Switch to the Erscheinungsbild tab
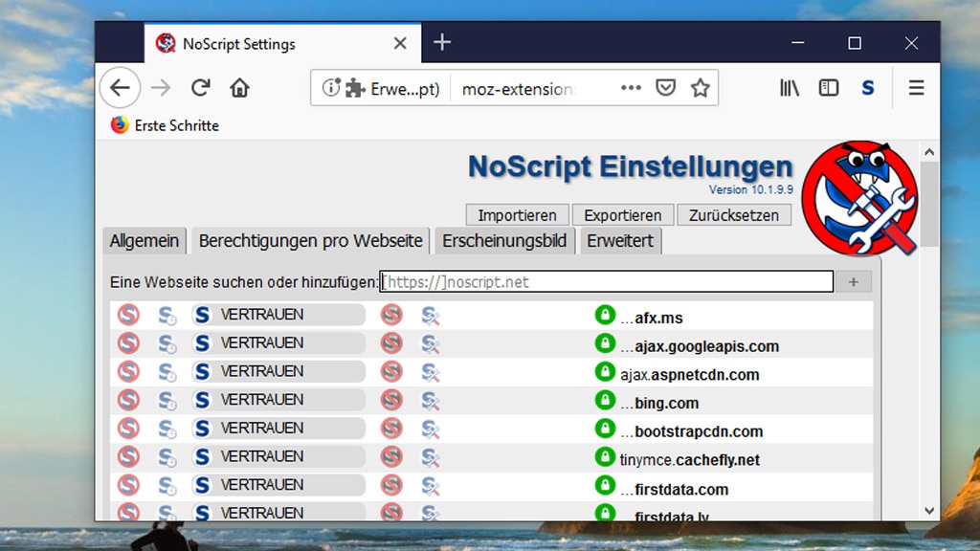The width and height of the screenshot is (980, 551). point(504,241)
